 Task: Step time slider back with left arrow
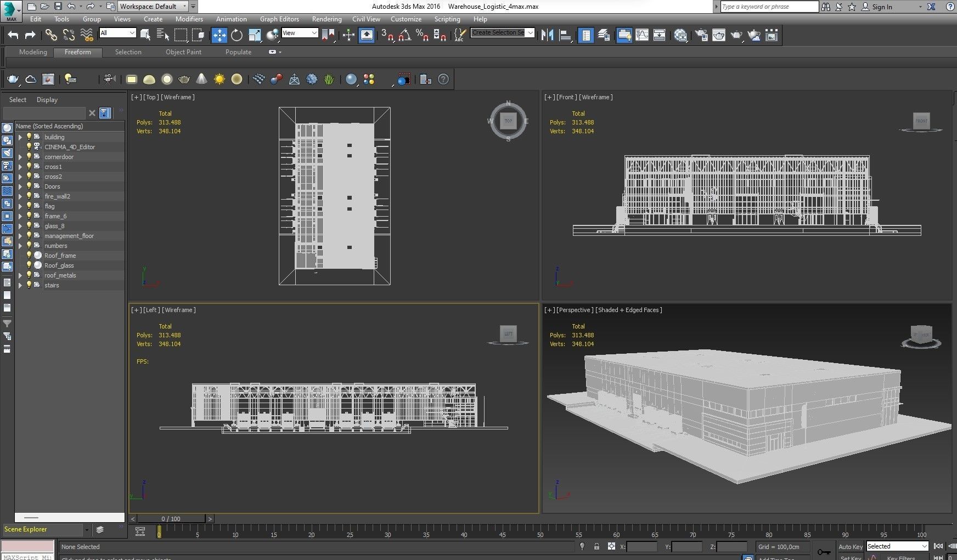tap(133, 518)
